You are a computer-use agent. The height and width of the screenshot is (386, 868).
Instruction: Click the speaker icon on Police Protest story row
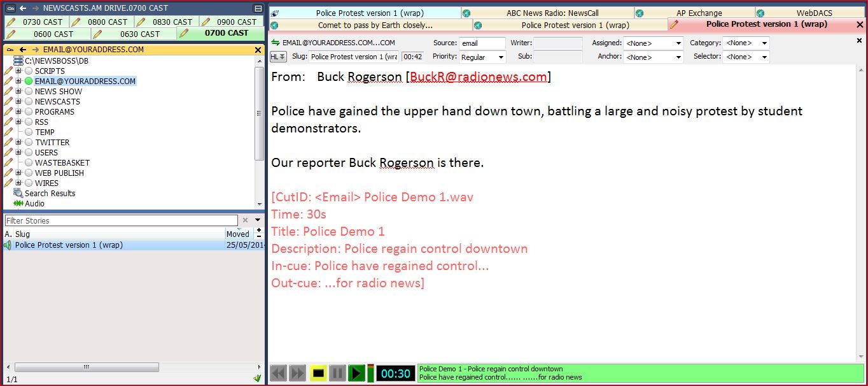click(8, 245)
